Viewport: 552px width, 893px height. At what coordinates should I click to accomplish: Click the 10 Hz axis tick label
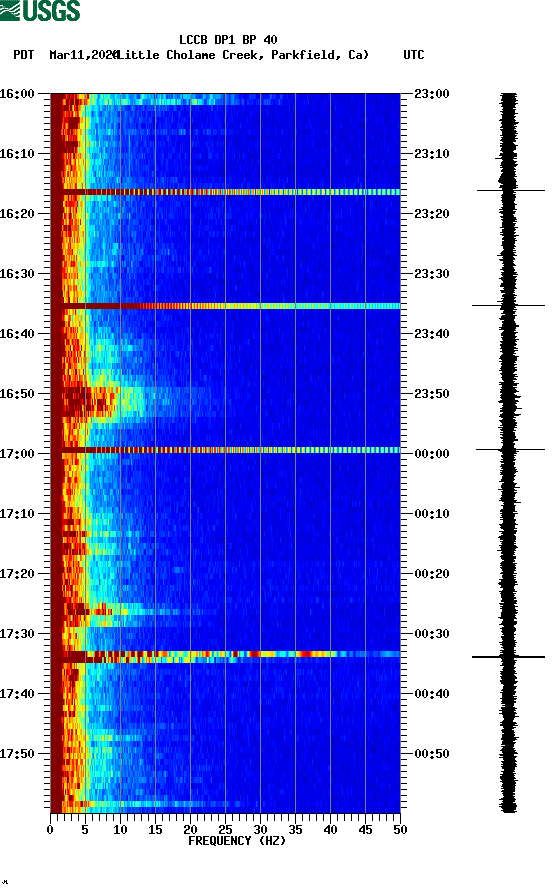[x=120, y=830]
